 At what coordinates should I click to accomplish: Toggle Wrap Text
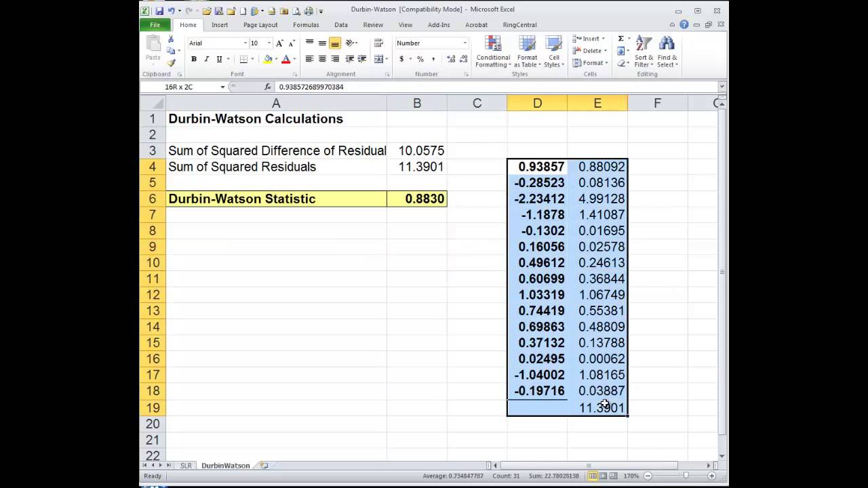tap(378, 43)
